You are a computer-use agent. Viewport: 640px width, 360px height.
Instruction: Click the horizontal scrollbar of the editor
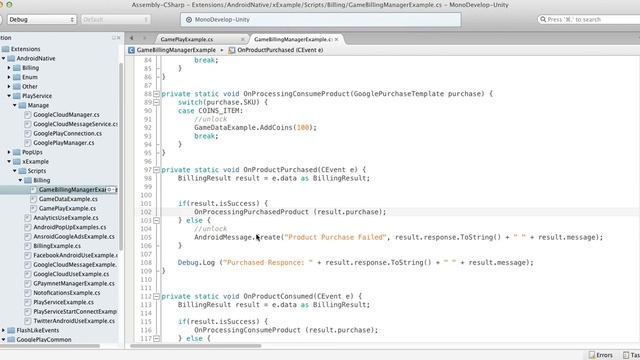(x=196, y=346)
